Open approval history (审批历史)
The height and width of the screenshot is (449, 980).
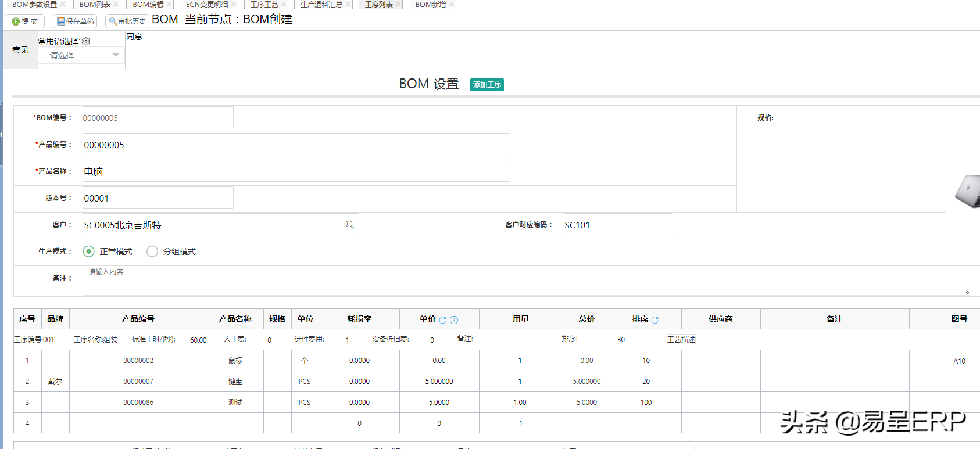point(127,21)
